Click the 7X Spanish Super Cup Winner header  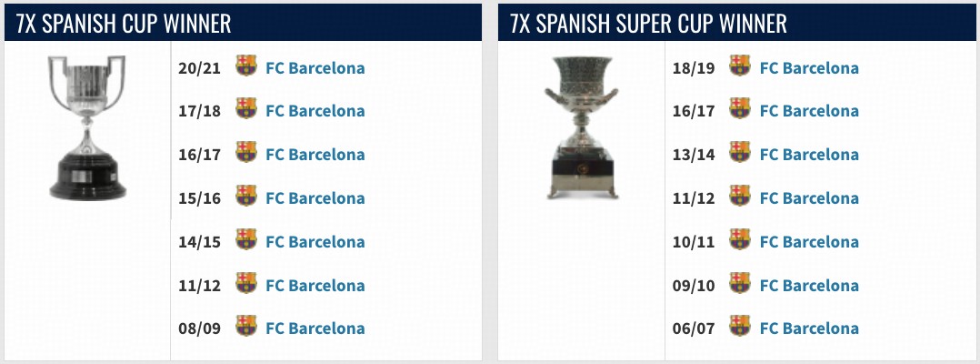click(649, 23)
